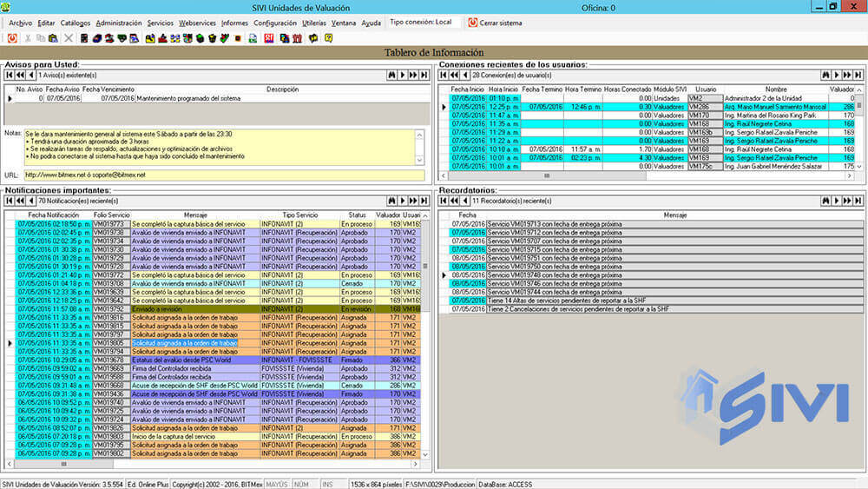Select reminder about 14 Altas de servicios pendientes
The width and height of the screenshot is (868, 489).
[656, 301]
